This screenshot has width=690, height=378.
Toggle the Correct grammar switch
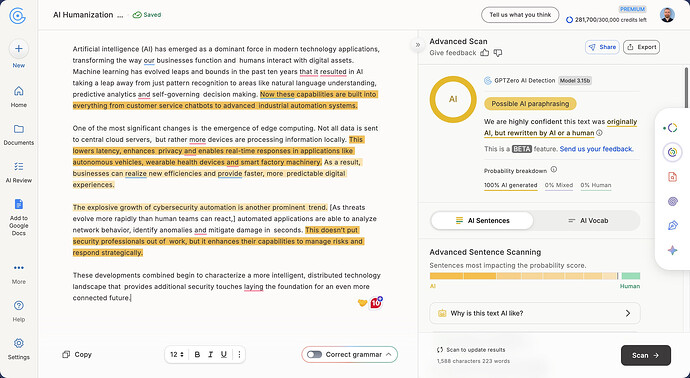pos(314,354)
